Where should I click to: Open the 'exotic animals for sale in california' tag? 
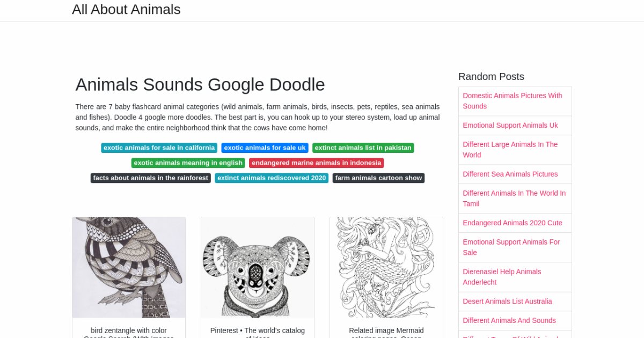(x=159, y=148)
